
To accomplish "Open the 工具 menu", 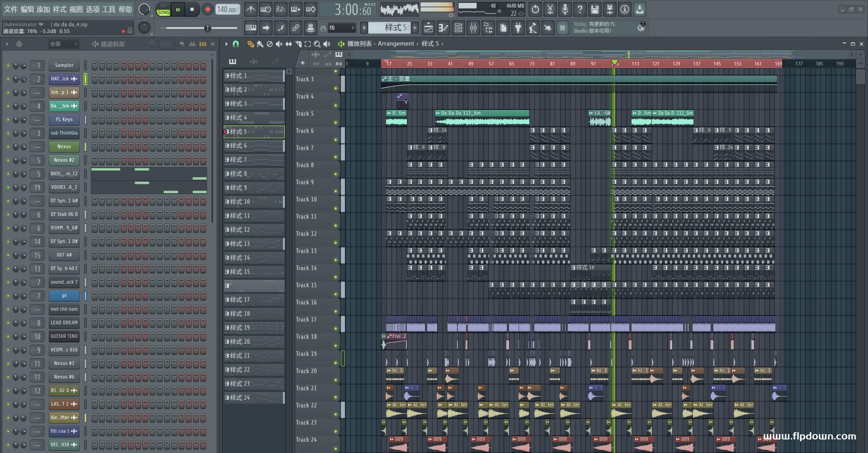I will tap(108, 9).
